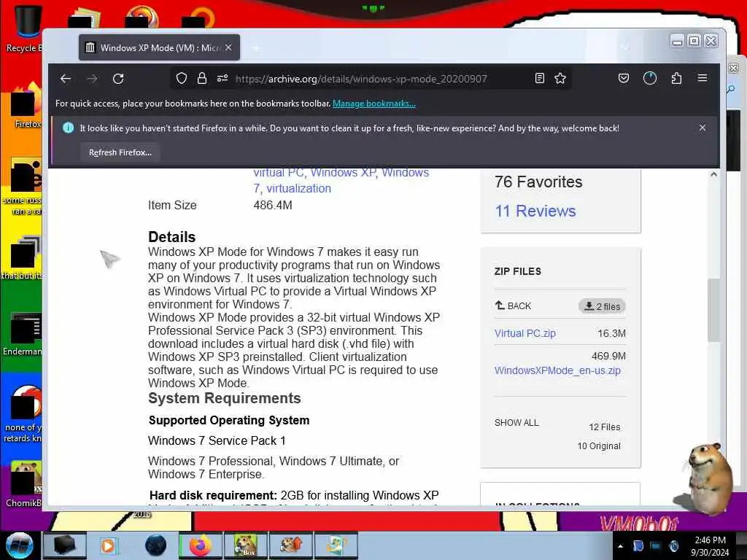Open the black box taskbar icon
Screen dimensions: 747x560
click(65, 545)
